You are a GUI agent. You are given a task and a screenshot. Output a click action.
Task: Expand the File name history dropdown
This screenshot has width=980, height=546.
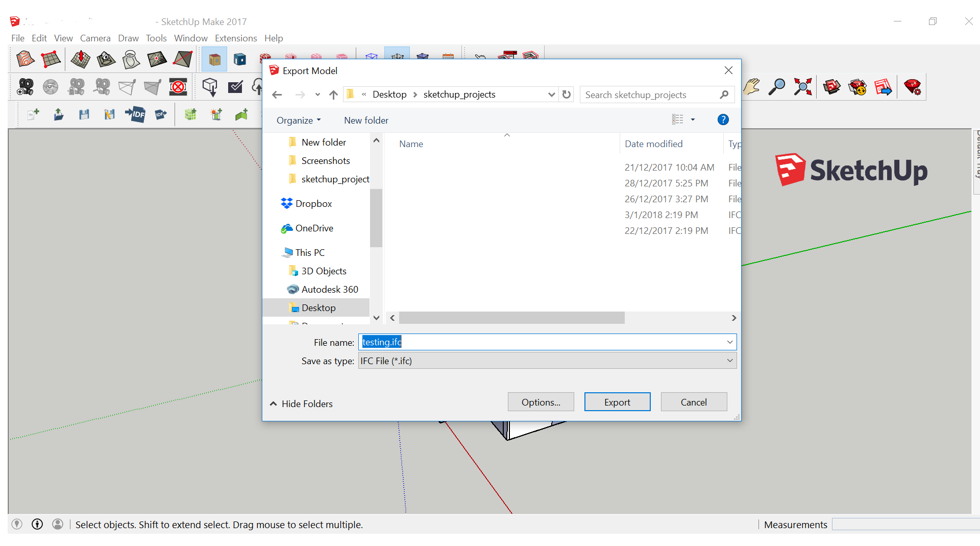point(730,342)
